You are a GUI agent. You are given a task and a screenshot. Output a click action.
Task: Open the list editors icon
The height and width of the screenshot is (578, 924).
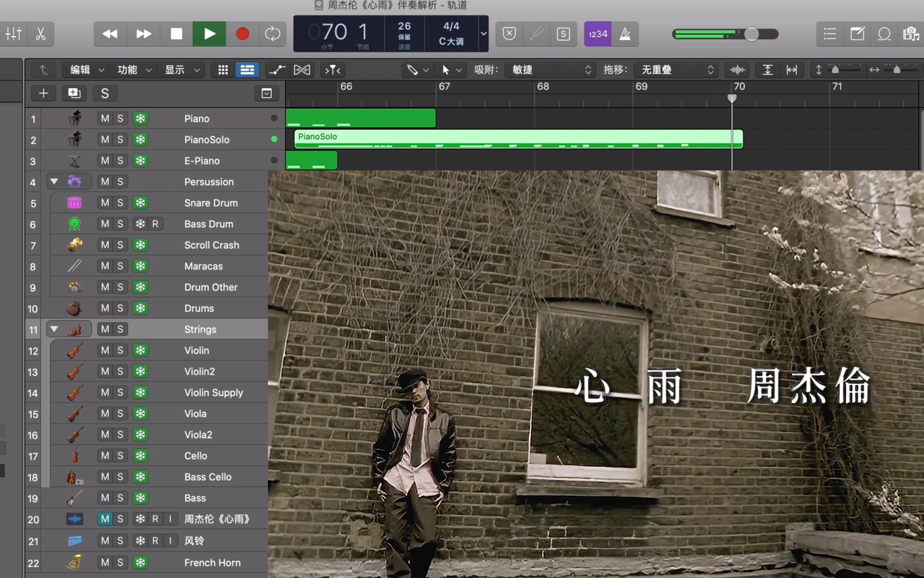pyautogui.click(x=830, y=34)
